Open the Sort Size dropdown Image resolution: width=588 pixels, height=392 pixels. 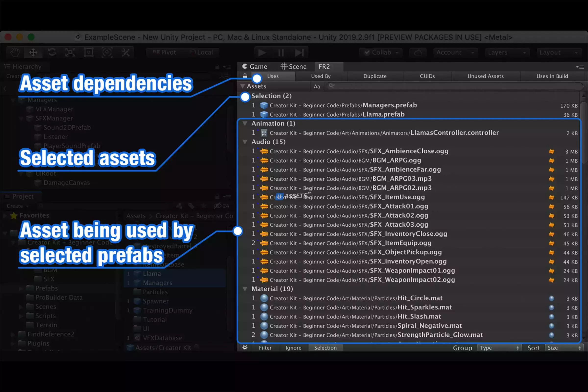[x=564, y=348]
